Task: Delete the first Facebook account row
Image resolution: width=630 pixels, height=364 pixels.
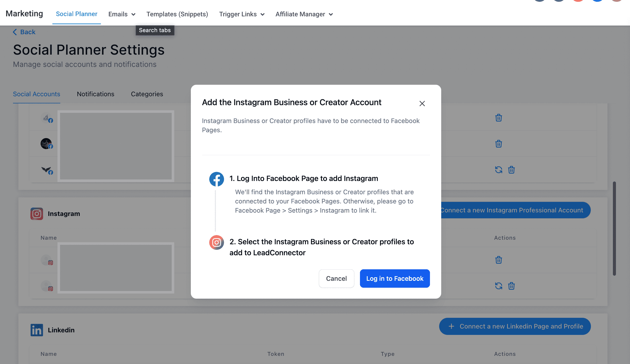Action: (x=498, y=118)
